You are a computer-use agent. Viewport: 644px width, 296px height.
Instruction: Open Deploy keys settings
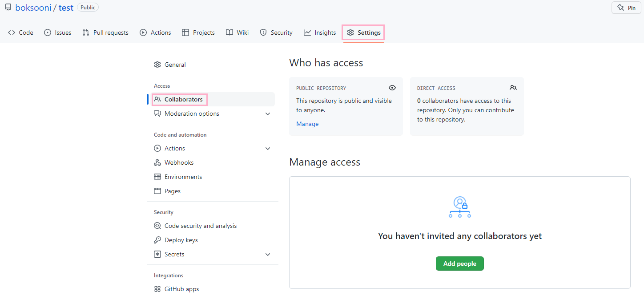click(x=211, y=240)
